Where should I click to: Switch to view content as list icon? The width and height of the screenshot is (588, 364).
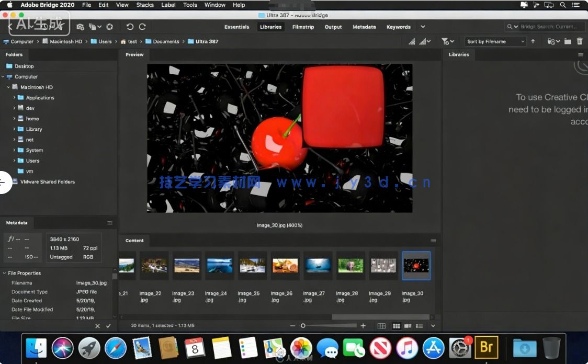point(420,325)
